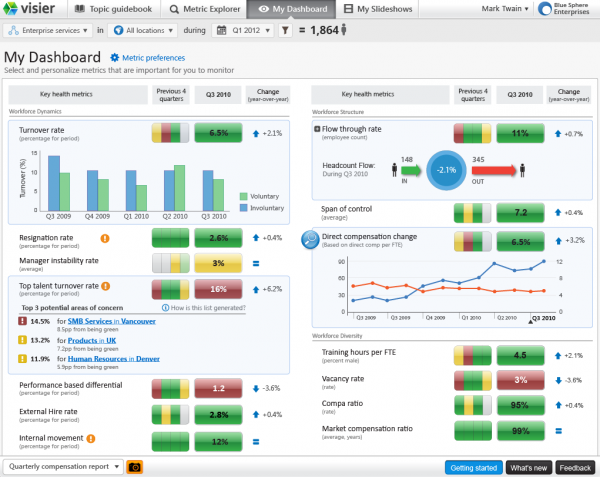Click the External Hire rate label
The width and height of the screenshot is (600, 477).
(x=48, y=412)
